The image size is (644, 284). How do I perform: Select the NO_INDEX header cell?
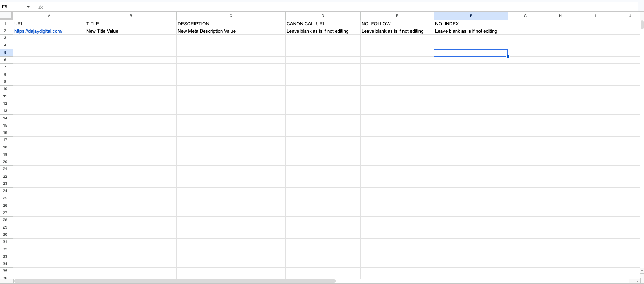(471, 24)
